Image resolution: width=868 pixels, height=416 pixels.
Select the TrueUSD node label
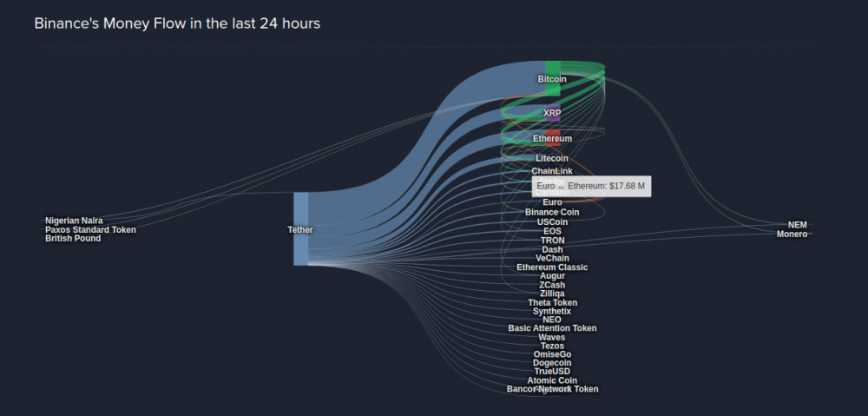pyautogui.click(x=552, y=372)
